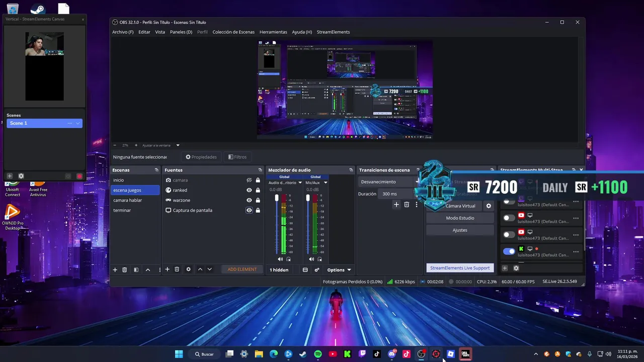
Task: Delete the selected scene with the Escenas trash icon
Action: click(125, 269)
